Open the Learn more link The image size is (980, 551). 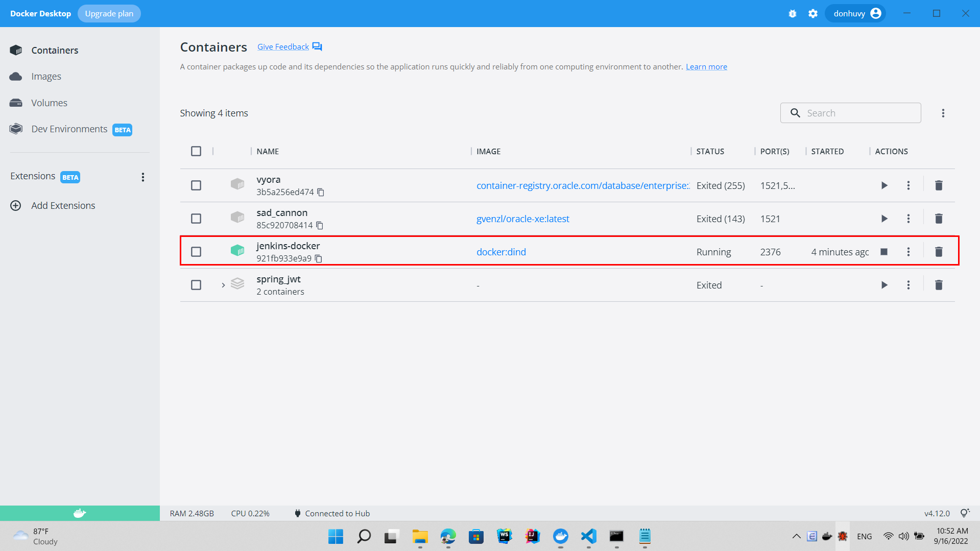706,66
